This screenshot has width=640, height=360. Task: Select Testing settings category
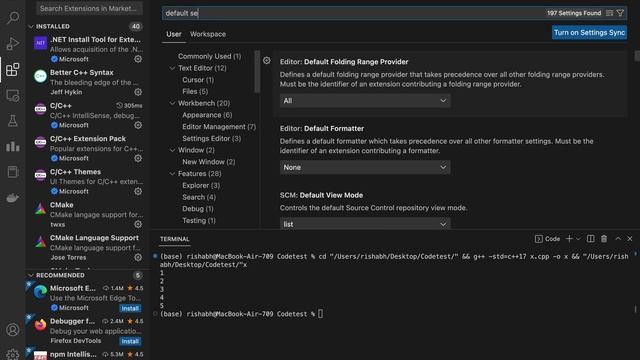click(199, 220)
